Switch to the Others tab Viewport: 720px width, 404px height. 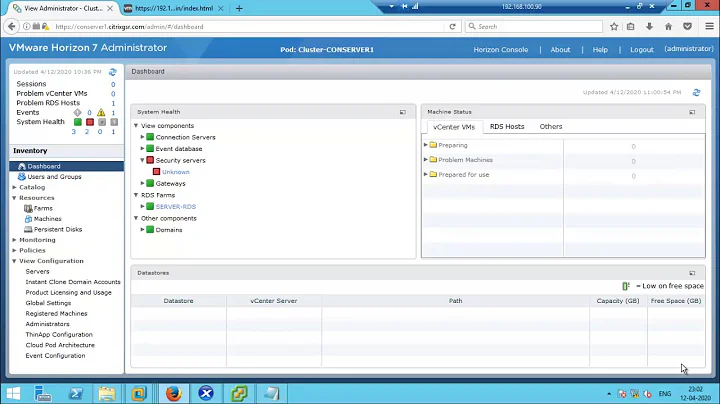(x=551, y=126)
